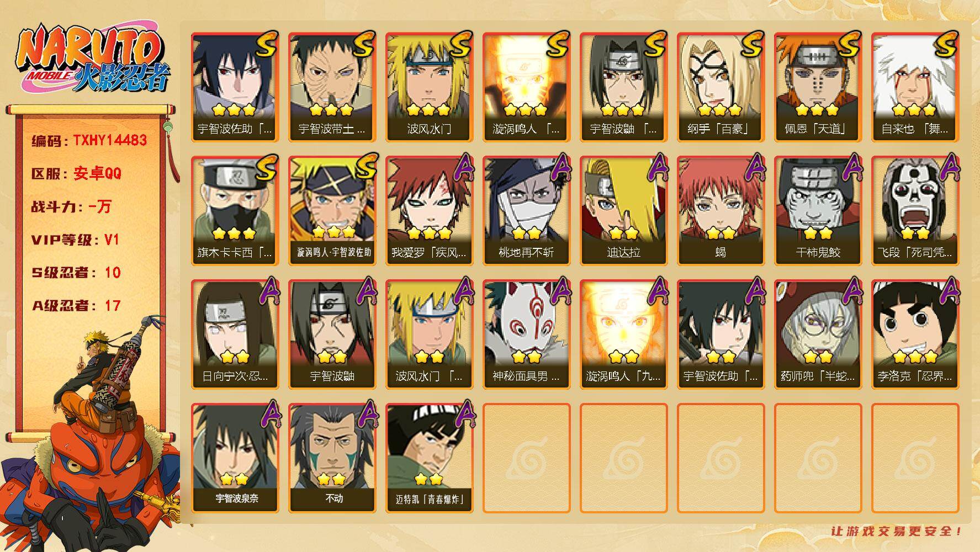
Task: Click the 不动 character card
Action: pyautogui.click(x=332, y=458)
